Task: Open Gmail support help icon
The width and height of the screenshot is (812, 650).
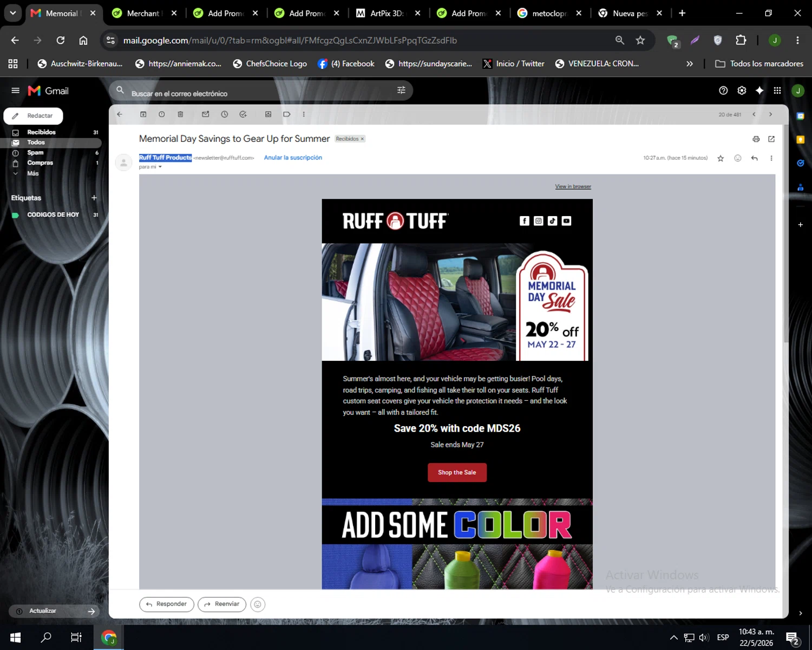Action: coord(723,90)
